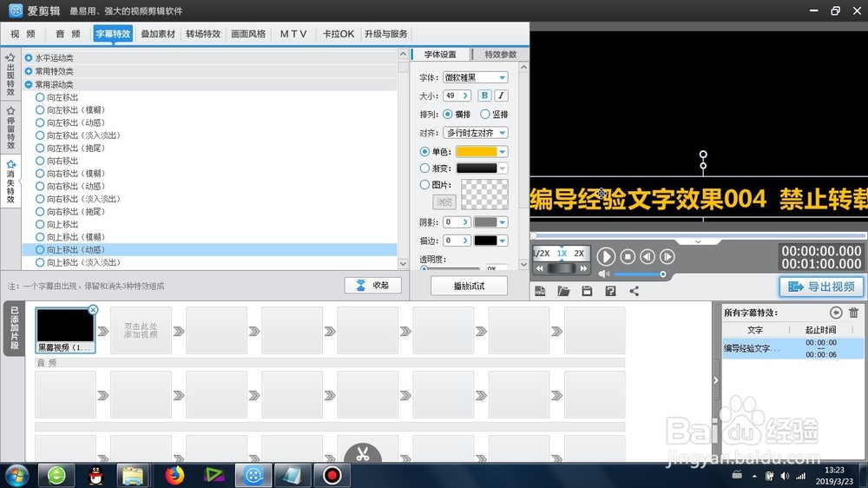Click the 导出视频 export button

(821, 287)
